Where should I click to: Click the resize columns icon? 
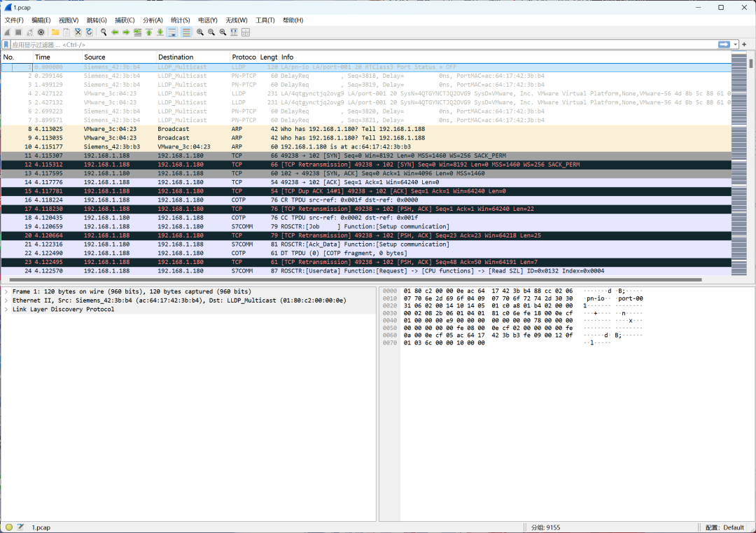click(234, 32)
